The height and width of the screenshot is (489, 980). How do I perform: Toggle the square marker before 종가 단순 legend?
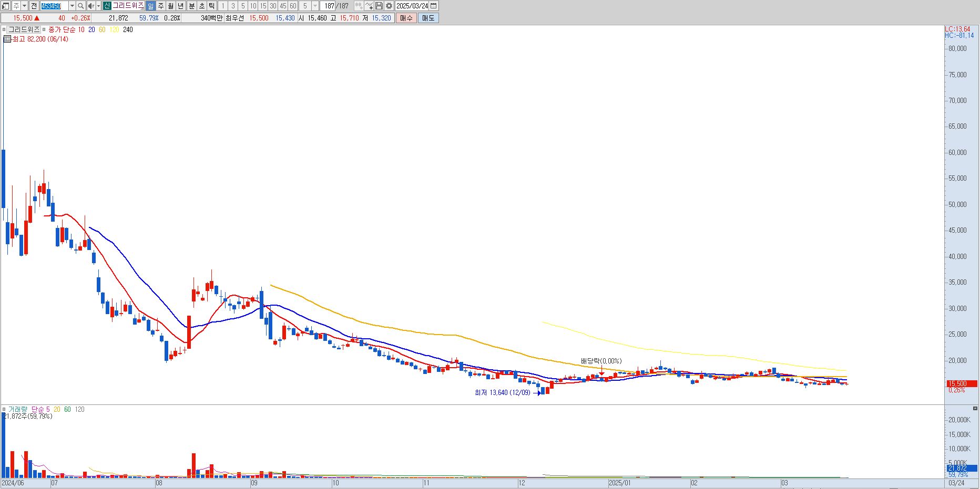[44, 29]
